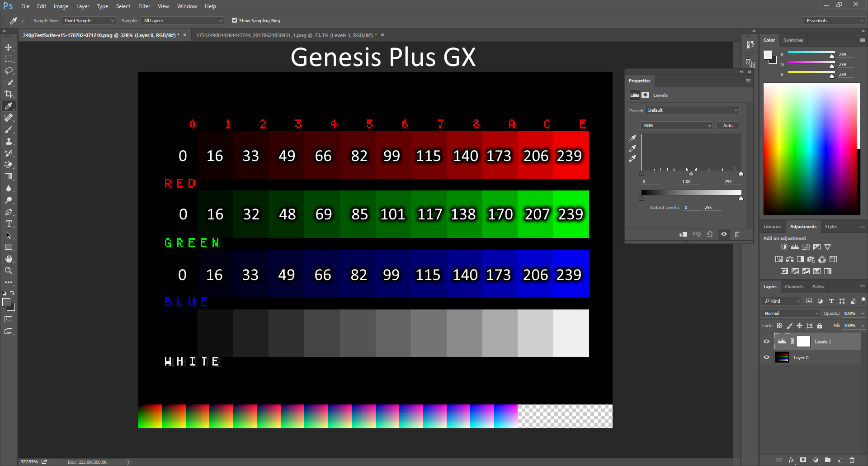Open the layer Opacity slider dropdown
This screenshot has height=466, width=868.
coord(863,314)
